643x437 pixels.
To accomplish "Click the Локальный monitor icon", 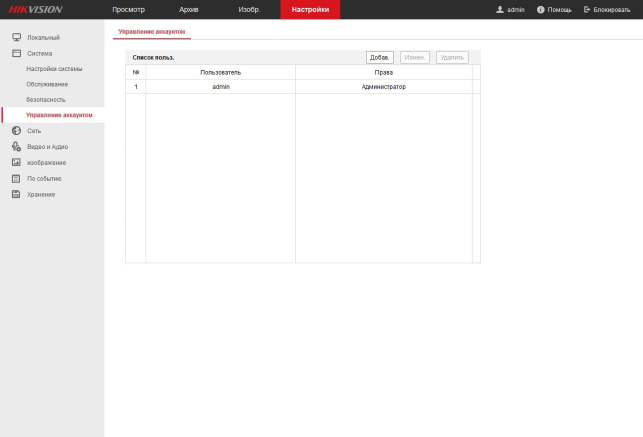I will click(x=16, y=37).
